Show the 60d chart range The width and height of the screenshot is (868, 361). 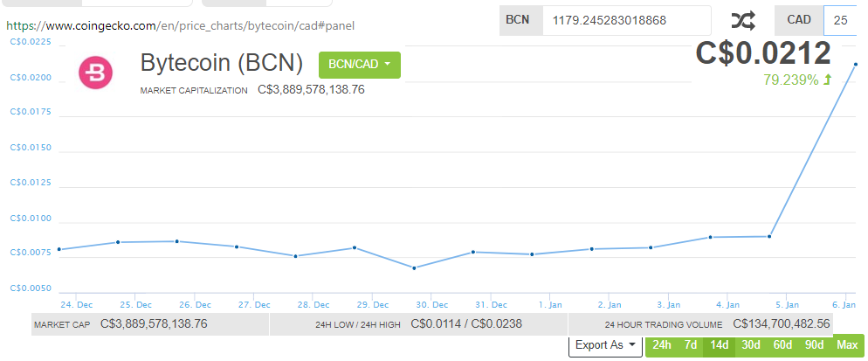pyautogui.click(x=782, y=345)
